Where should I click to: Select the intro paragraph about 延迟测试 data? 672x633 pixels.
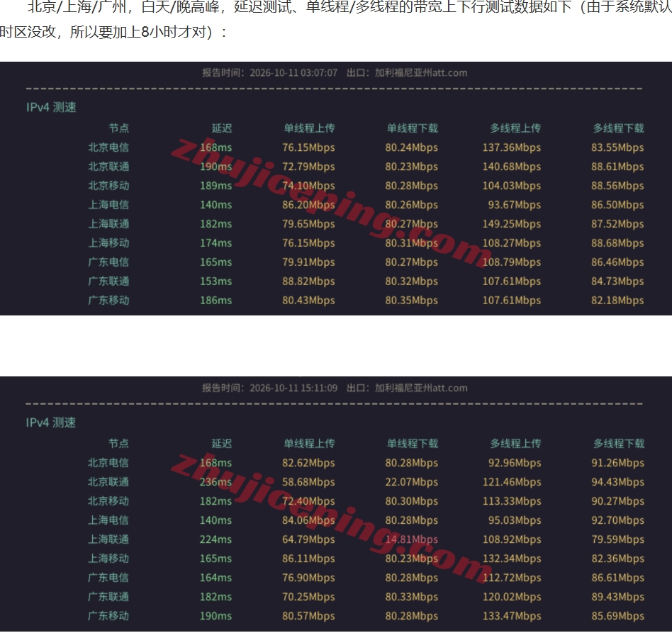tap(336, 19)
